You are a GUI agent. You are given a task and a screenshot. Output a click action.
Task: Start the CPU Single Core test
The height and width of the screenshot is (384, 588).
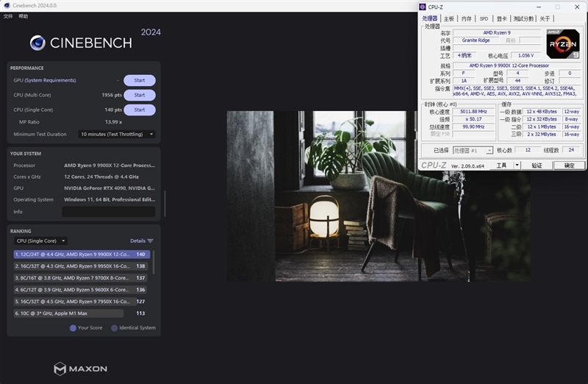coord(140,110)
